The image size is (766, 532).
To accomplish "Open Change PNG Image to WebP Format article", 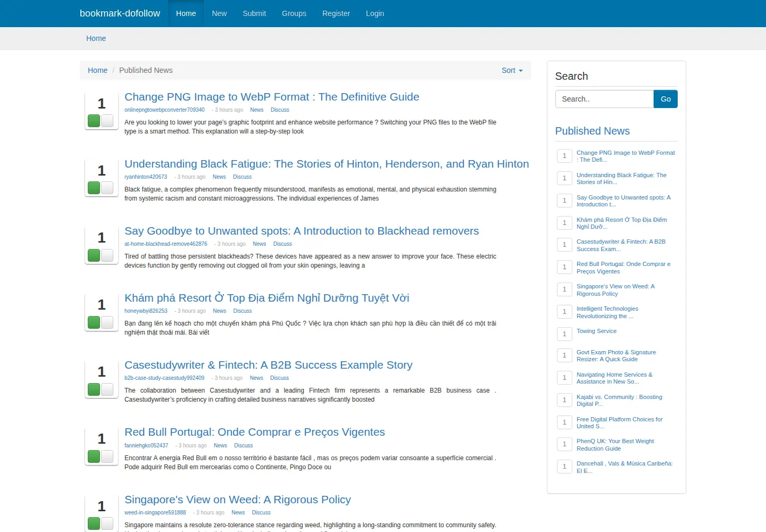I will [x=272, y=97].
